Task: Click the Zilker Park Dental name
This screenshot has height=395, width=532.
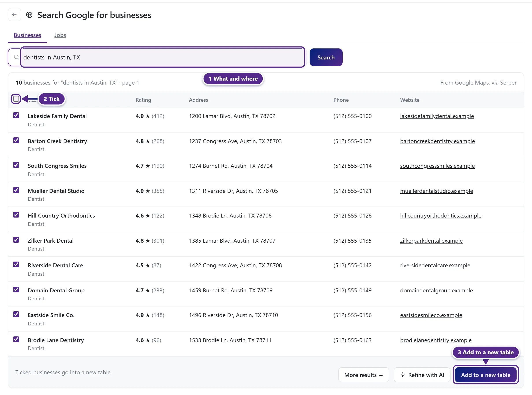Action: [50, 241]
